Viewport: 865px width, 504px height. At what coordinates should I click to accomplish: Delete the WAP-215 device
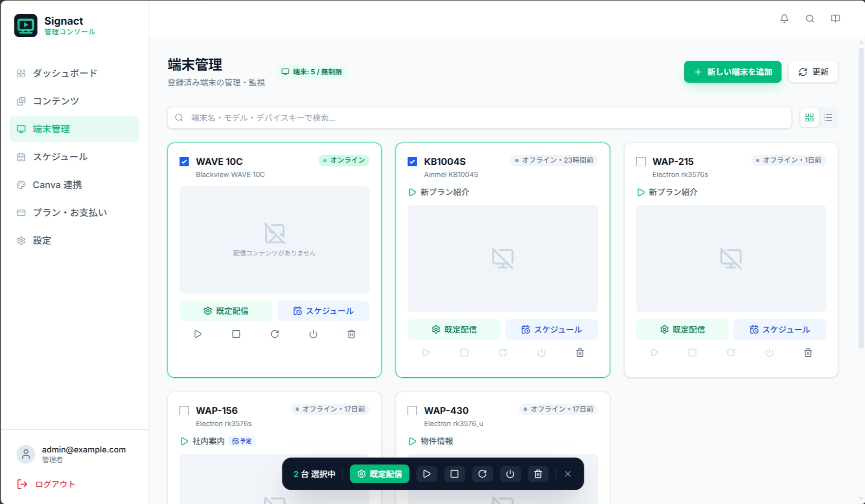tap(808, 353)
